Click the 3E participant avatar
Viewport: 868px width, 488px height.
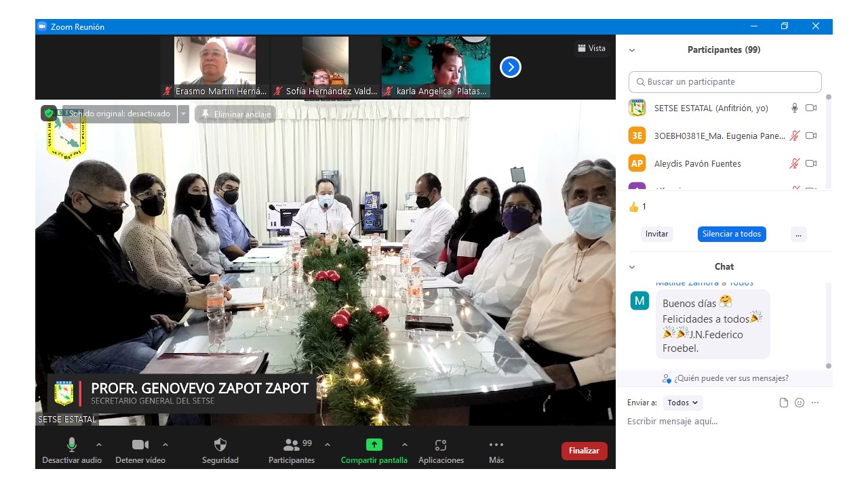(637, 136)
